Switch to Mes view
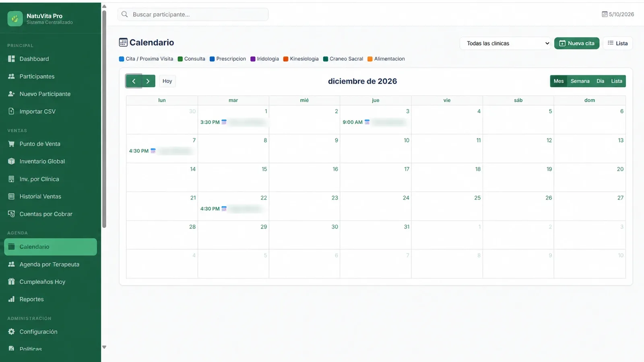Image resolution: width=644 pixels, height=362 pixels. (x=559, y=81)
